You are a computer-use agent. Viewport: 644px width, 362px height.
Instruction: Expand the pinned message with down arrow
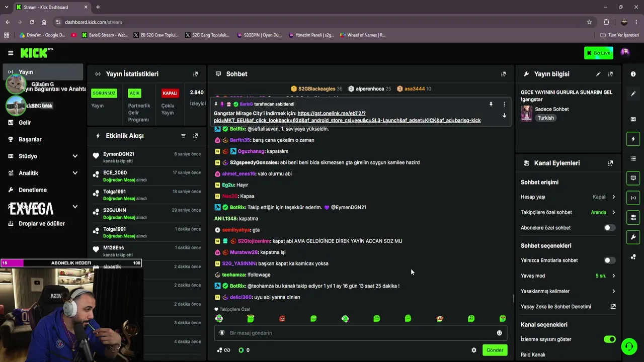pyautogui.click(x=504, y=116)
